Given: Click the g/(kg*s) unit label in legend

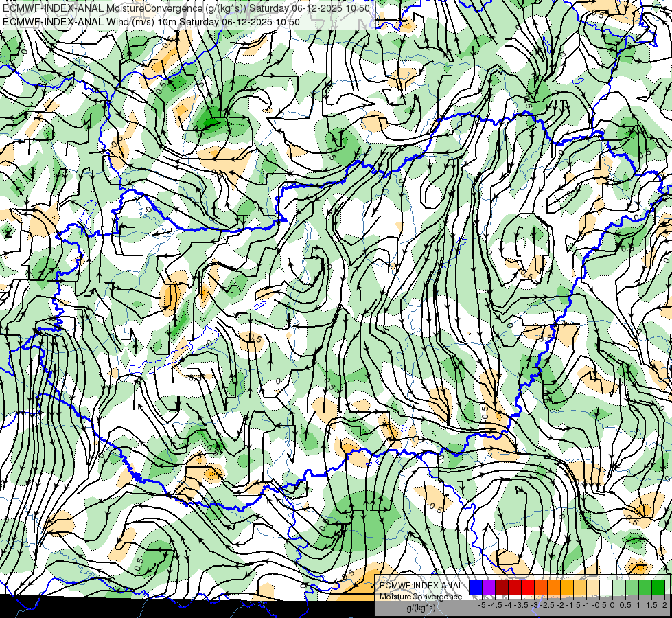Looking at the screenshot, I should [x=421, y=608].
